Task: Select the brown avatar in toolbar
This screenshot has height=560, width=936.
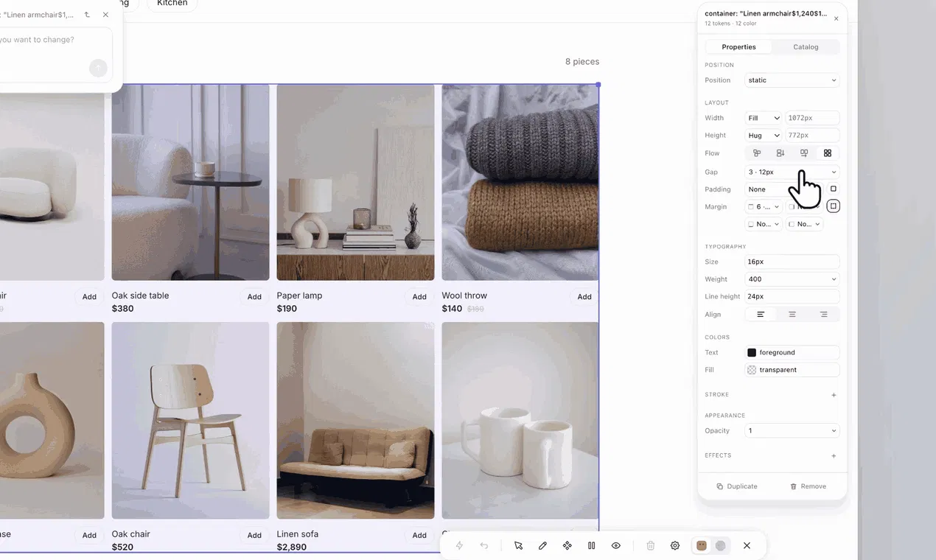Action: [x=702, y=546]
